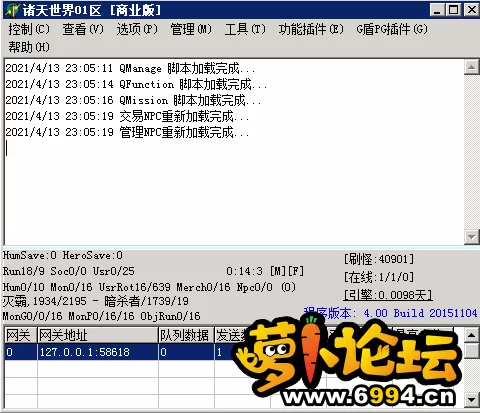The image size is (480, 413).
Task: Click the [引擎:0.0098天] link
Action: click(388, 295)
